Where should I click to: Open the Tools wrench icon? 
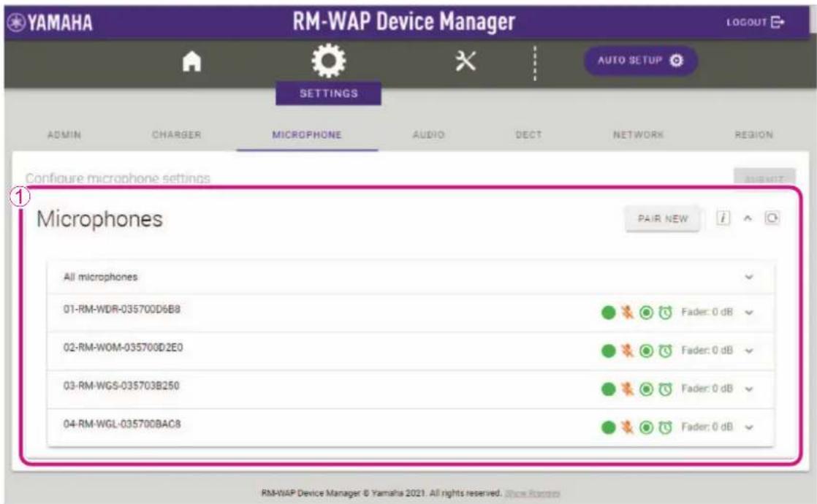click(465, 61)
